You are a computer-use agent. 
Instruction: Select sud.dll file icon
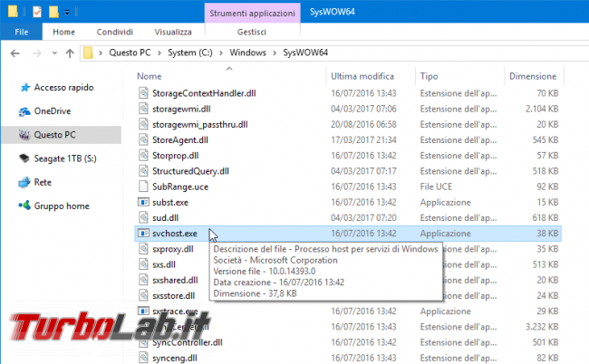click(143, 217)
